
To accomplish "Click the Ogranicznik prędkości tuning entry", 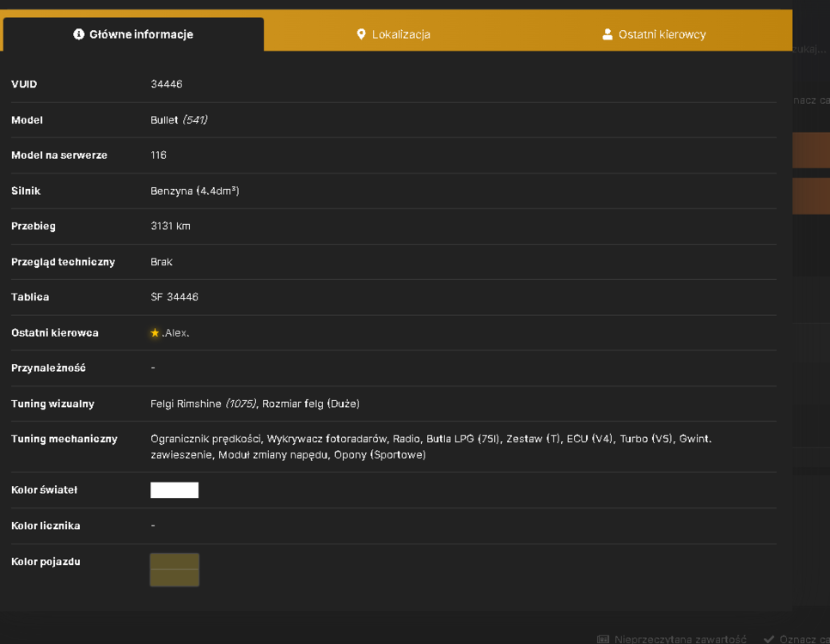I will (x=205, y=439).
